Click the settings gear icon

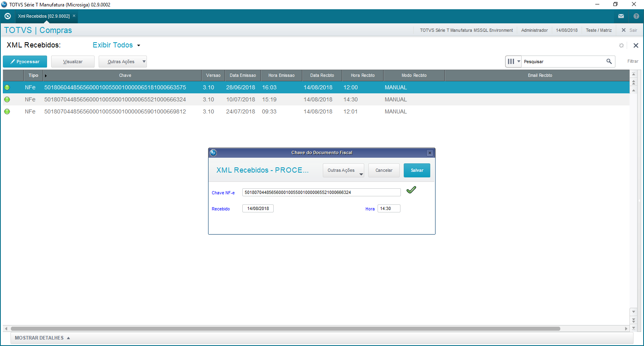(621, 45)
